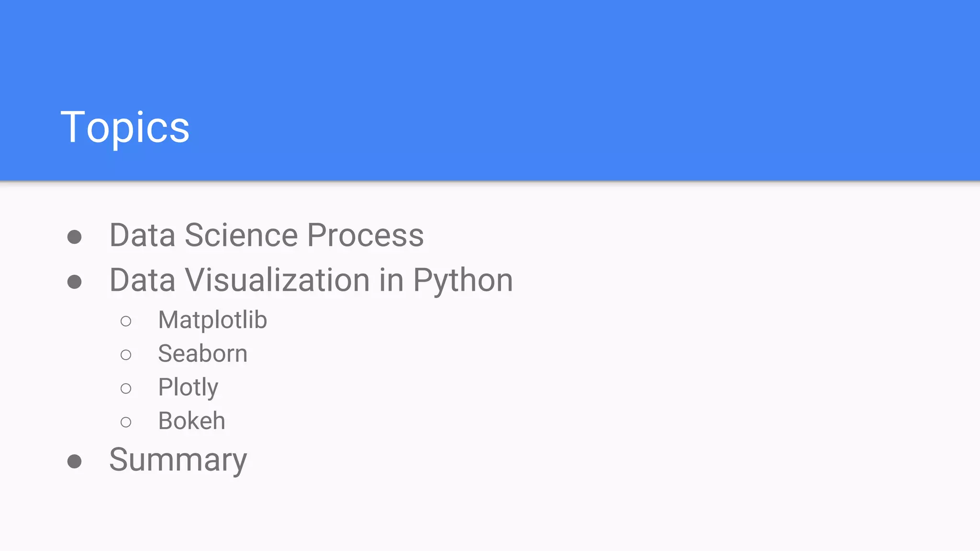Click the filled bullet next to Summary
Image resolution: width=980 pixels, height=551 pixels.
coord(74,462)
